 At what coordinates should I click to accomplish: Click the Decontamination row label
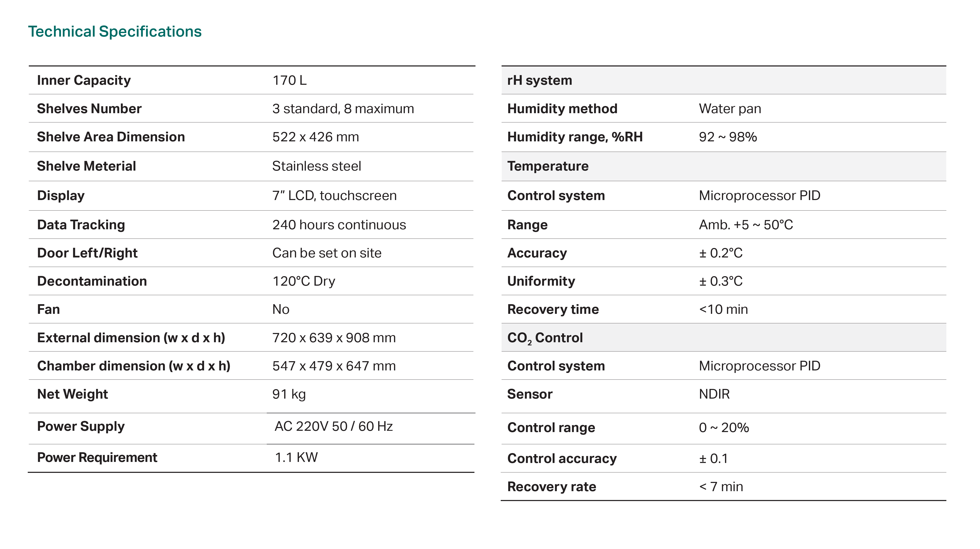pos(92,281)
